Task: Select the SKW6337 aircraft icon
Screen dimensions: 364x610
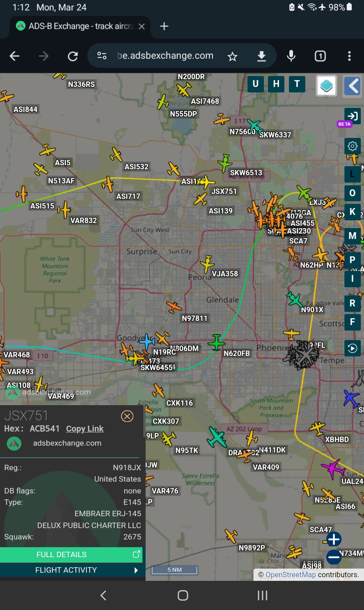Action: tap(254, 126)
